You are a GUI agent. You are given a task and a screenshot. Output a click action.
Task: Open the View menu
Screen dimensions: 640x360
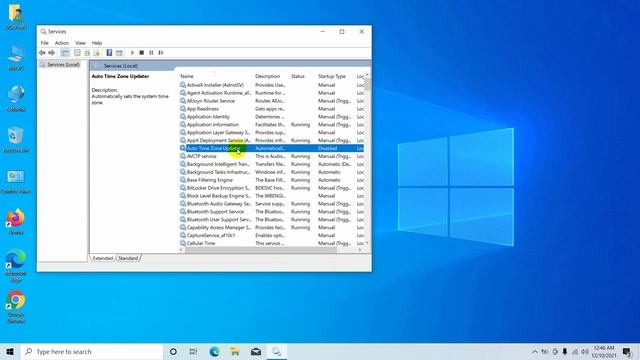click(x=80, y=43)
